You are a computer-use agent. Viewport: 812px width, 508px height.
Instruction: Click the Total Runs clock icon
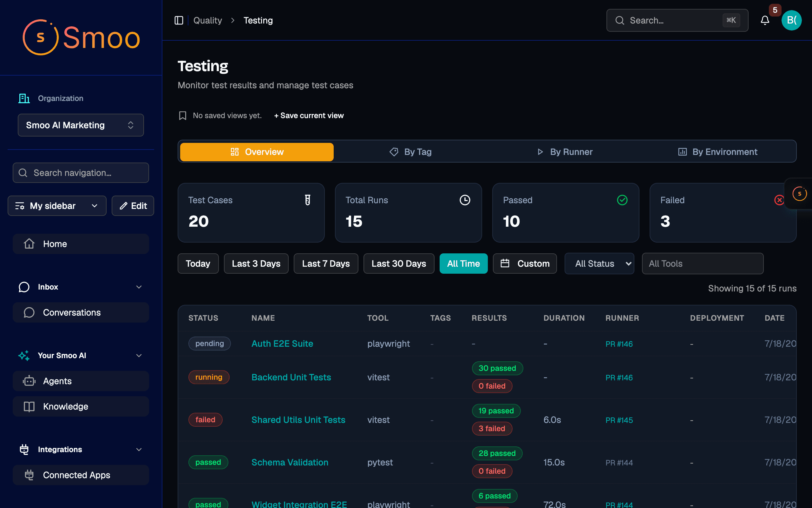pyautogui.click(x=465, y=200)
